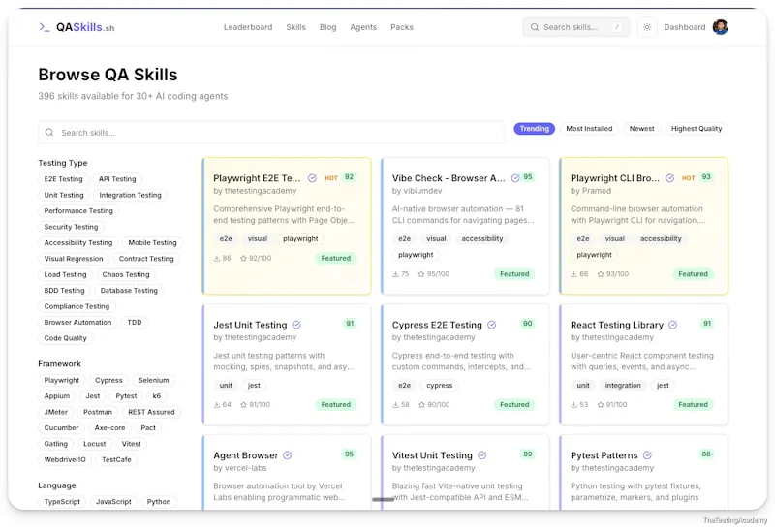Screen dimensions: 775x532
Task: Open the Packs nav item
Action: coord(402,27)
